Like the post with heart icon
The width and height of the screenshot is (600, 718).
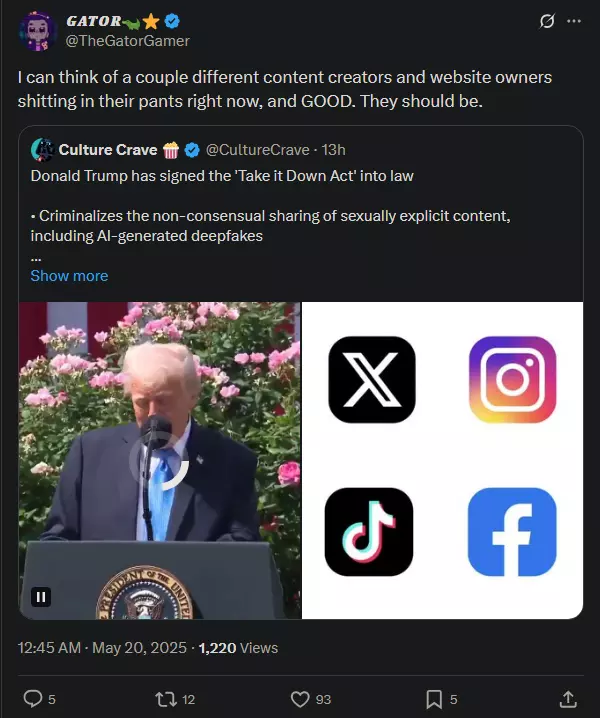click(300, 699)
